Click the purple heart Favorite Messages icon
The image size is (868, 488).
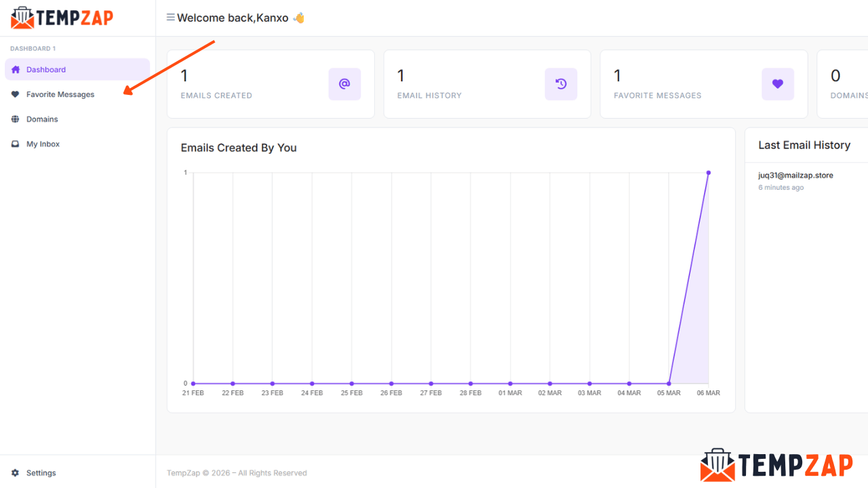tap(777, 84)
